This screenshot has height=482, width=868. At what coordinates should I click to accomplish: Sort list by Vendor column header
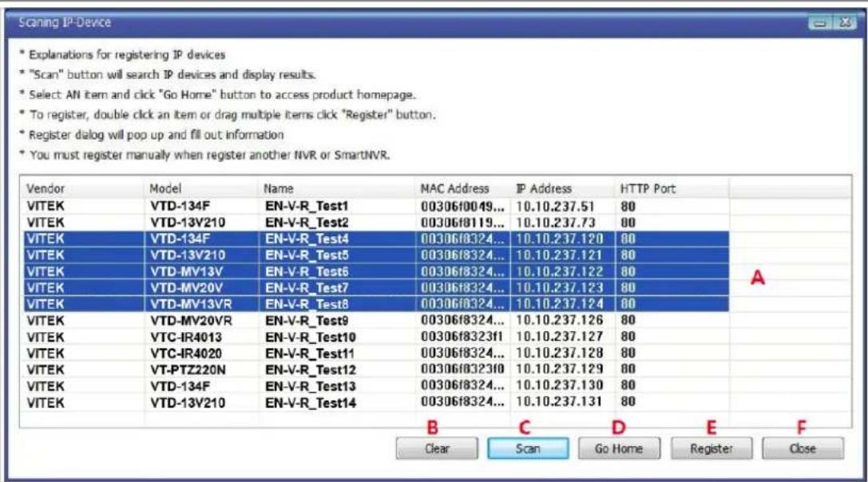coord(82,188)
